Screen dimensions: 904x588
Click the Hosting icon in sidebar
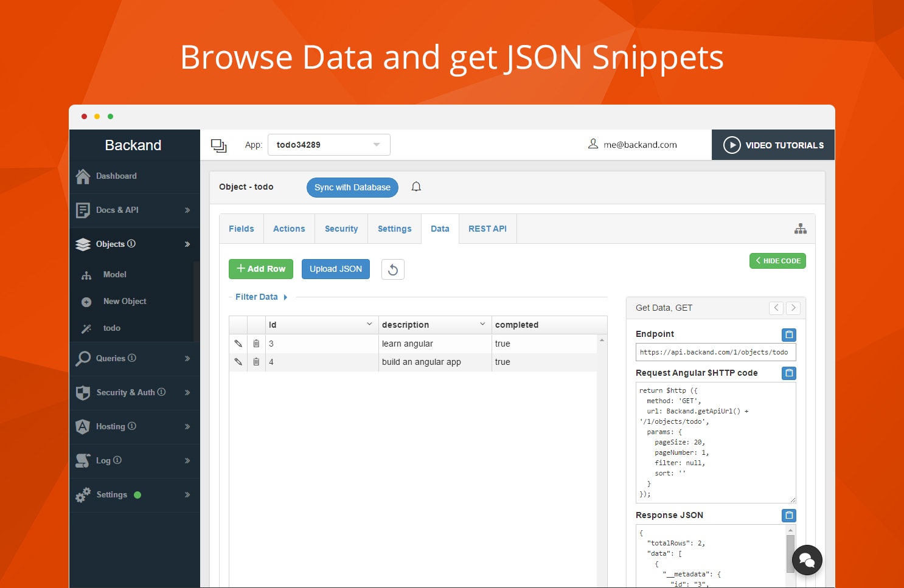83,427
